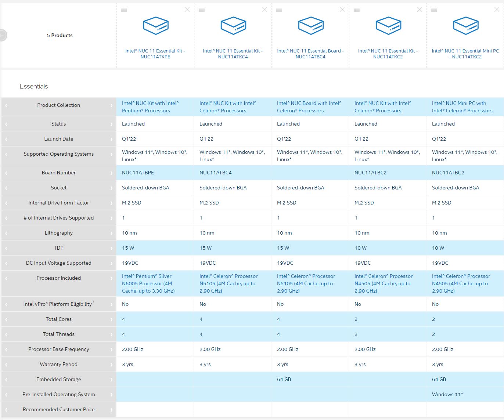Click the right chevron on the Product Collection row

111,105
